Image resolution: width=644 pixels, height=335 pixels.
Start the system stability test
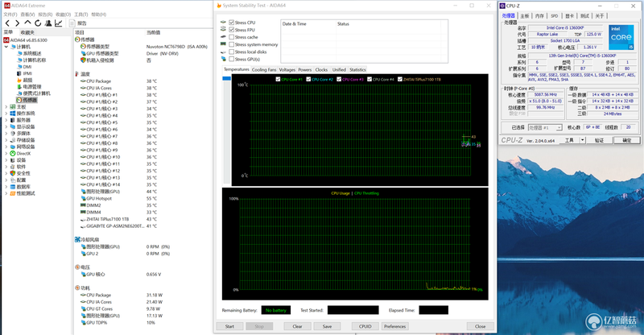229,326
